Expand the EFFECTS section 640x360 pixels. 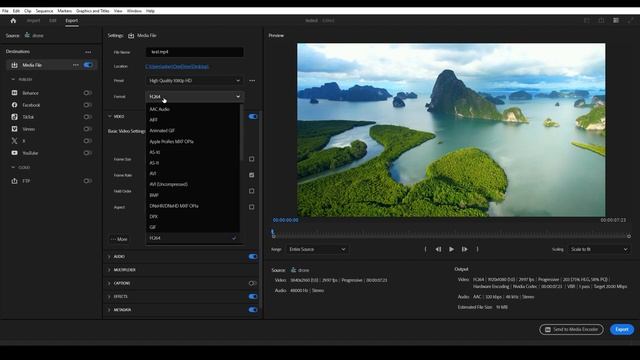tap(109, 296)
